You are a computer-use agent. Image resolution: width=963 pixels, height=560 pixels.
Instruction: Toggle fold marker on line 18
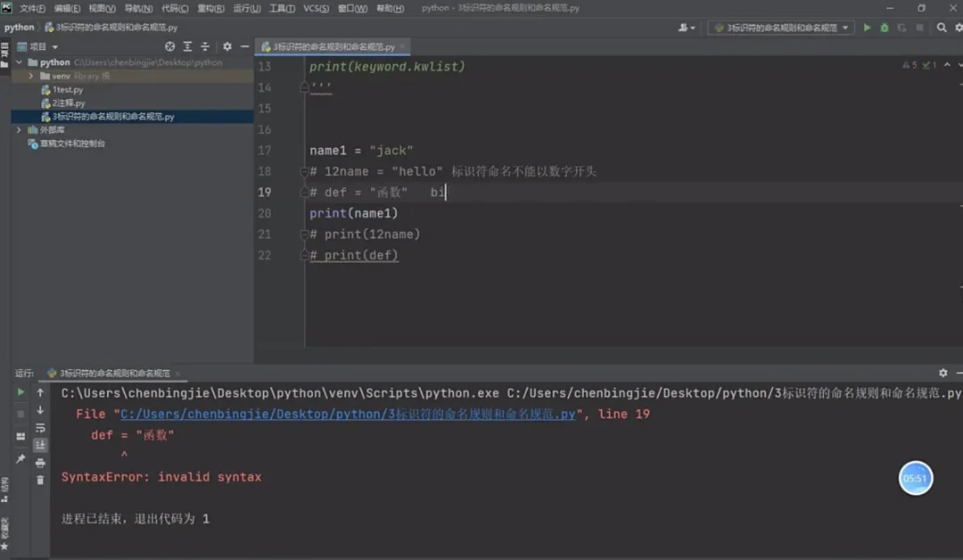pos(304,171)
